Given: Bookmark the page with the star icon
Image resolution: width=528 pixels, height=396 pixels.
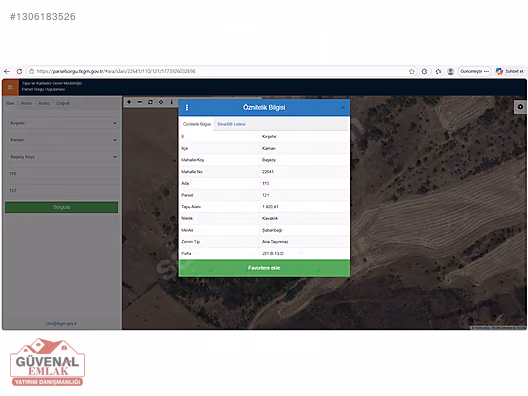Looking at the screenshot, I should [411, 71].
